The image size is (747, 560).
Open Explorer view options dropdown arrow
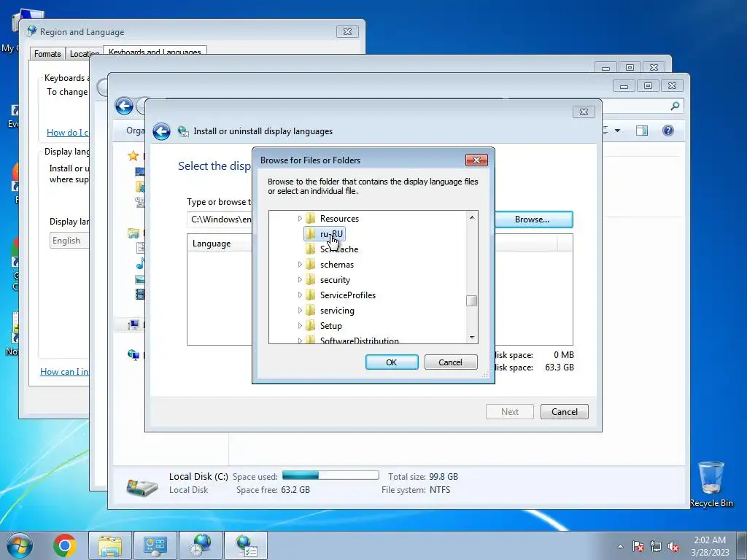[617, 131]
